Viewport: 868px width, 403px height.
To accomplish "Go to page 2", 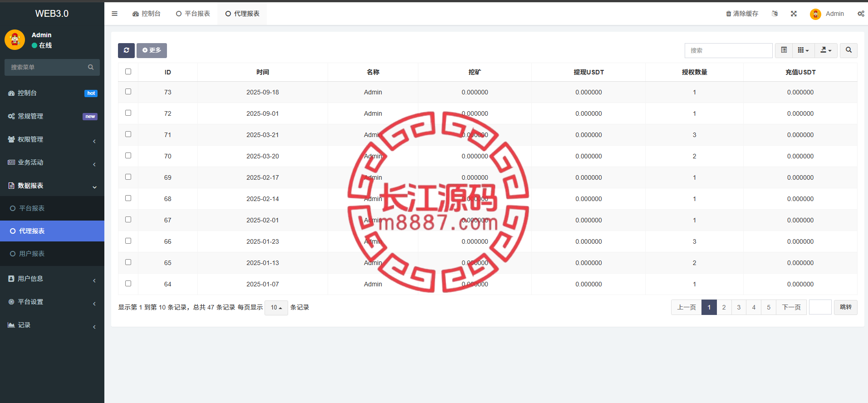I will (x=724, y=307).
